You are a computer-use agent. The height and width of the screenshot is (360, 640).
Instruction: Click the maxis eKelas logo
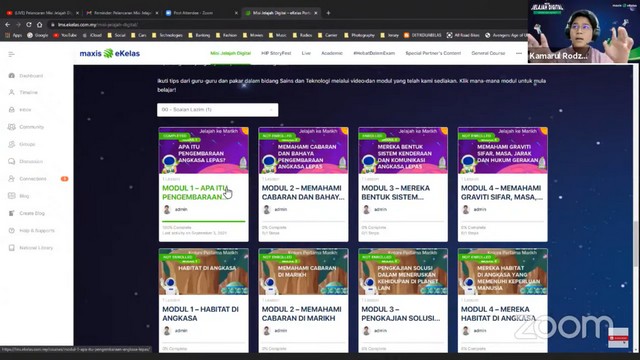pyautogui.click(x=110, y=53)
